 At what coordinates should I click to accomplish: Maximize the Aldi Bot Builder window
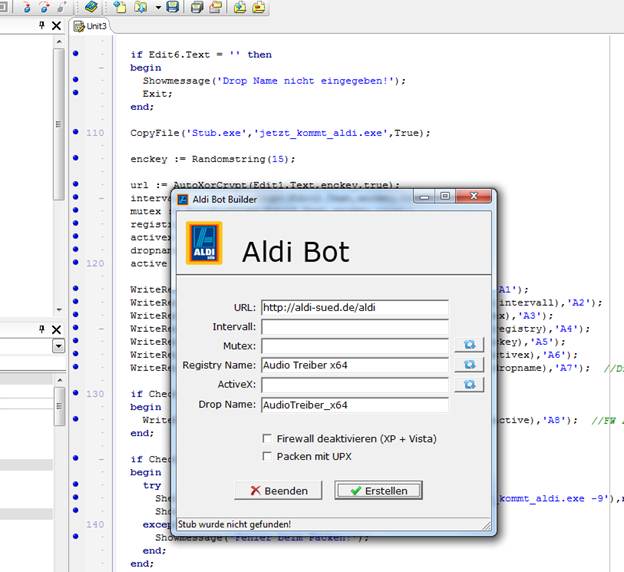tap(445, 196)
